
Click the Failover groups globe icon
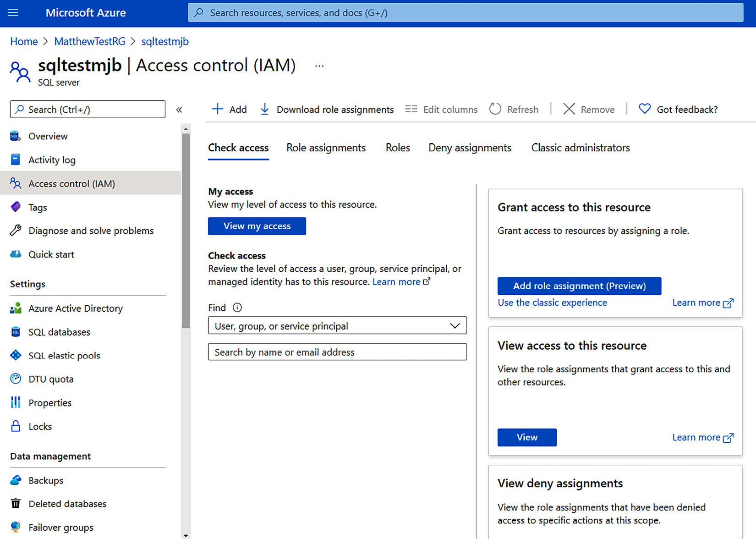[x=15, y=527]
